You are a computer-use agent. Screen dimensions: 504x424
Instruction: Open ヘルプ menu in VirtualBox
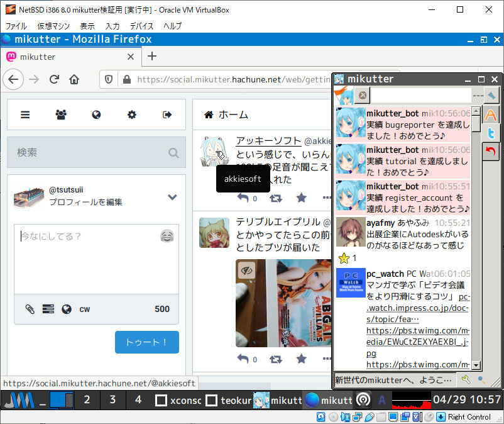pos(173,26)
